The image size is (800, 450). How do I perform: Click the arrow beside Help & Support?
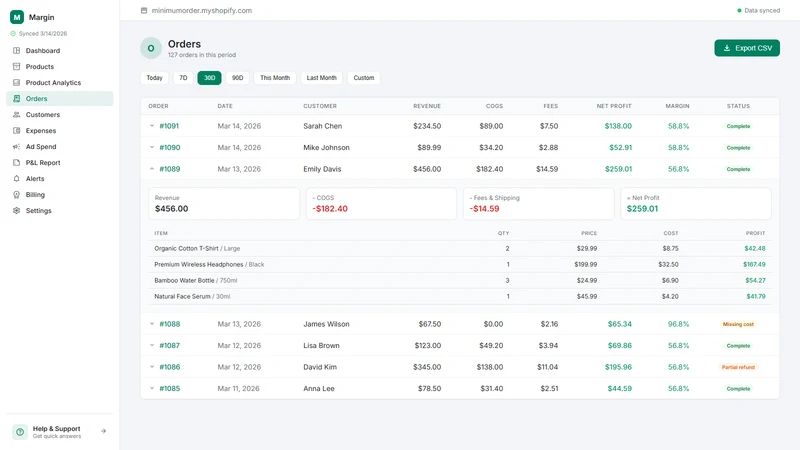click(x=104, y=431)
